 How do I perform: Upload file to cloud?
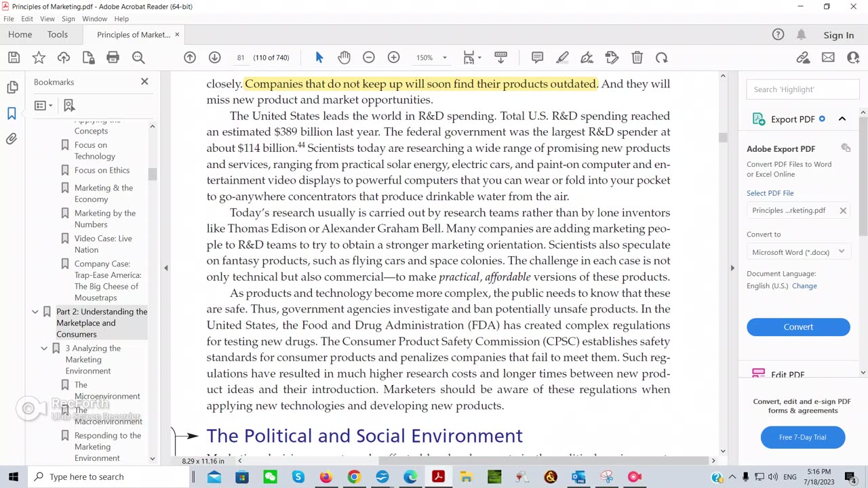(x=64, y=58)
